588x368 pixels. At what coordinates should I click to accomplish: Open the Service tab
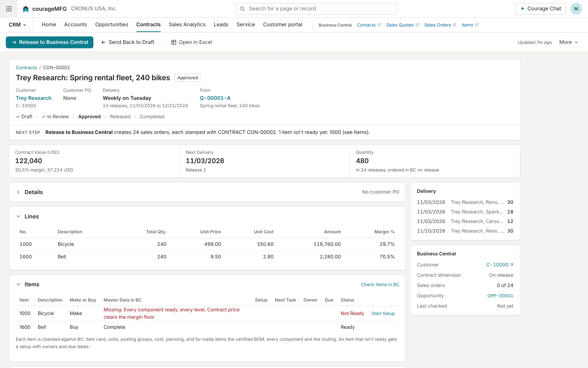(246, 25)
